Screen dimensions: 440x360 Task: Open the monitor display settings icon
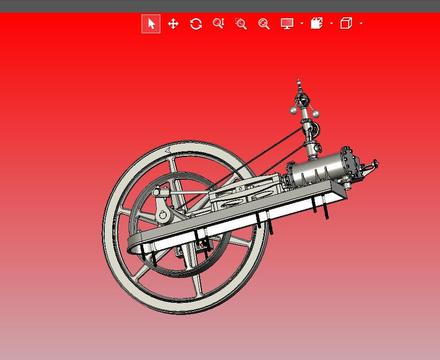(x=287, y=24)
